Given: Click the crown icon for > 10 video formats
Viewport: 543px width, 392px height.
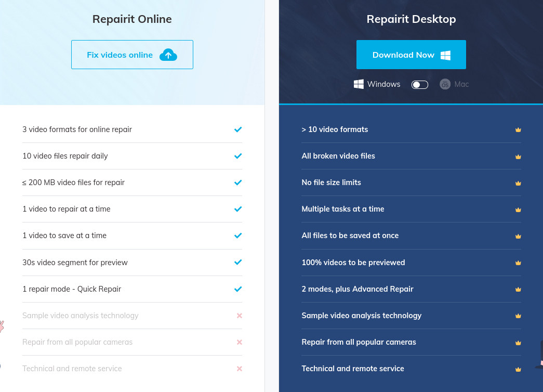Looking at the screenshot, I should (518, 129).
